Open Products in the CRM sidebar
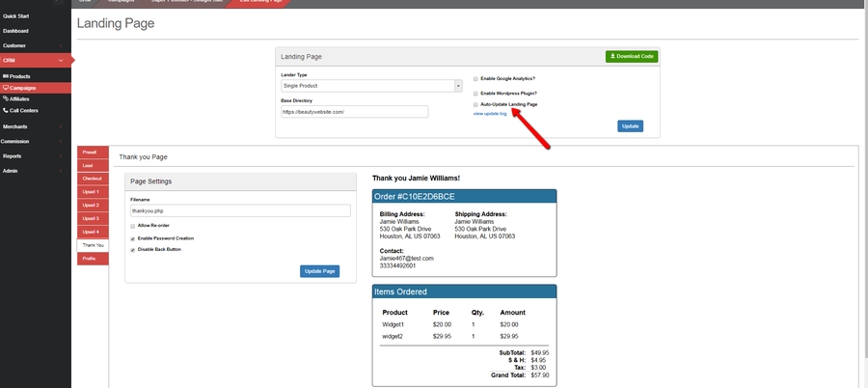 click(19, 75)
